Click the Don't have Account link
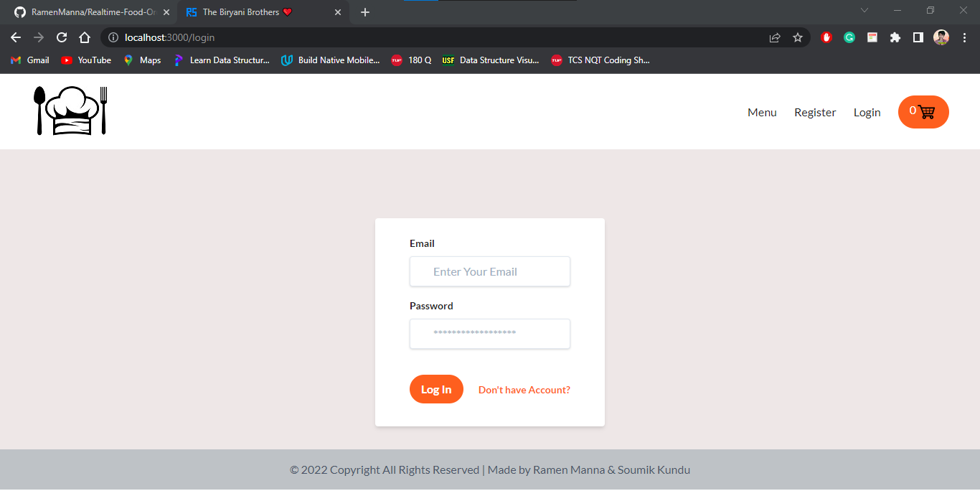 pyautogui.click(x=524, y=389)
